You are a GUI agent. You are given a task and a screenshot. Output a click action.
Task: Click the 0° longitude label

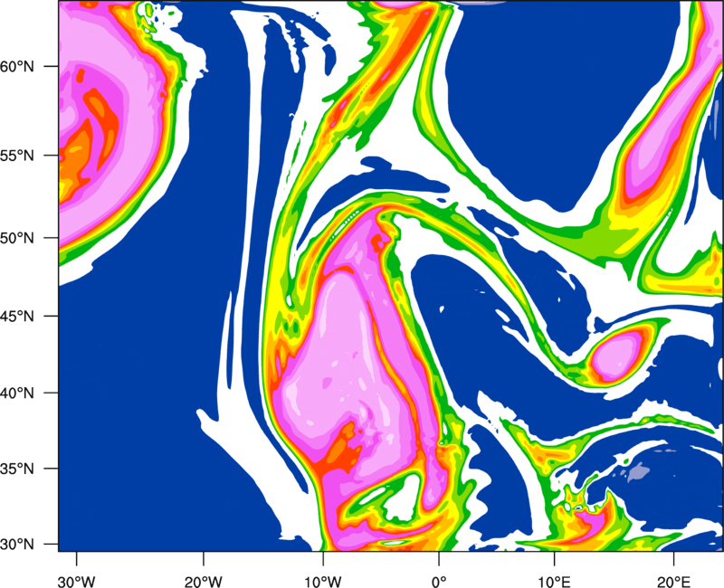click(439, 582)
